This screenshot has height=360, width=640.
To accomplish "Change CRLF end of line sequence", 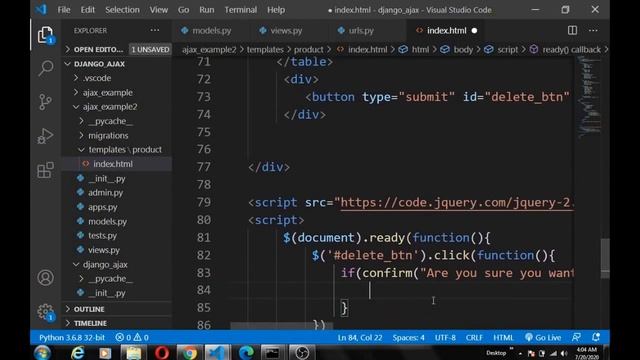I will (x=474, y=338).
